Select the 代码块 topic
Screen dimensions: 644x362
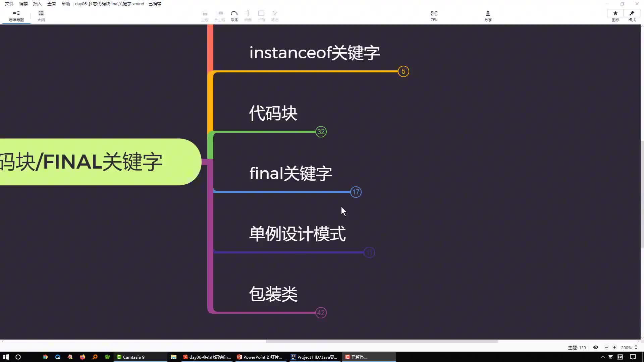(x=273, y=113)
